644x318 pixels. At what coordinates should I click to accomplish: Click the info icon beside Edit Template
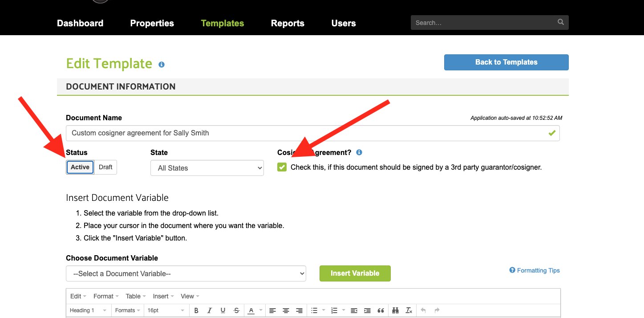click(x=162, y=65)
